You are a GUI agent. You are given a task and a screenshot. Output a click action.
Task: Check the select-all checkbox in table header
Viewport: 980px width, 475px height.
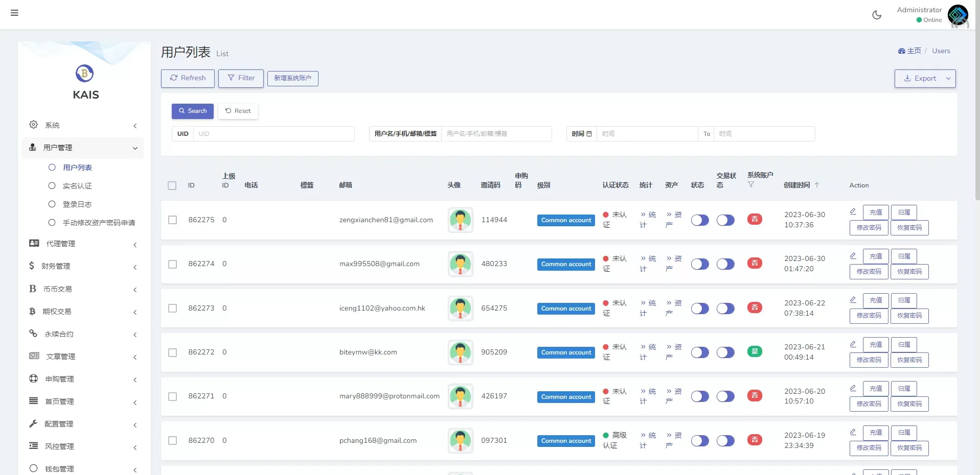172,185
